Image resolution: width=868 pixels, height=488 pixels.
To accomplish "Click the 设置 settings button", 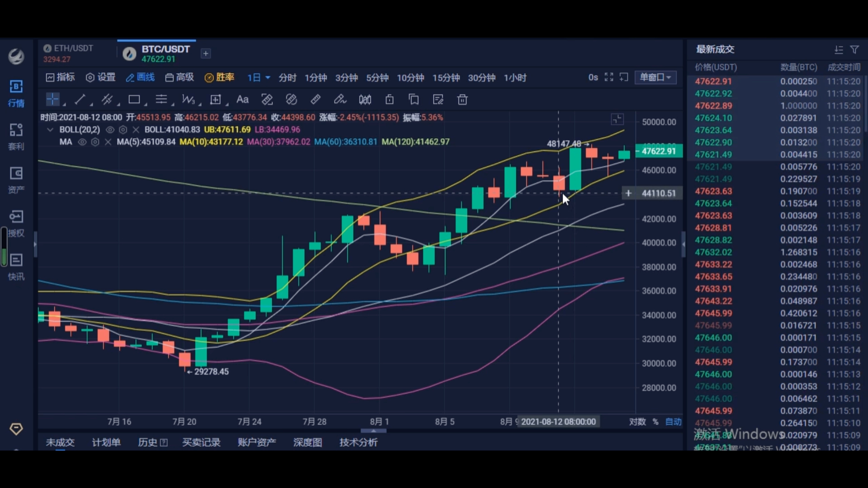I will coord(100,77).
